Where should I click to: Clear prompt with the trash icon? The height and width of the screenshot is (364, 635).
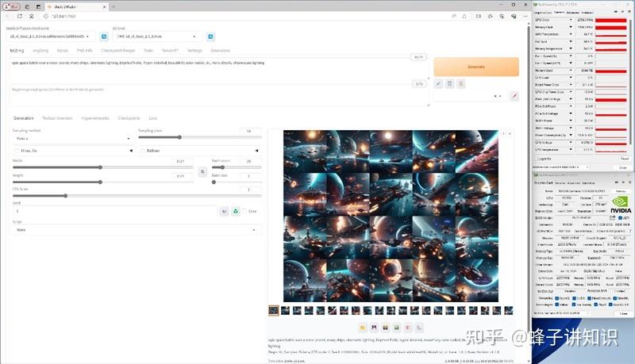pyautogui.click(x=449, y=84)
